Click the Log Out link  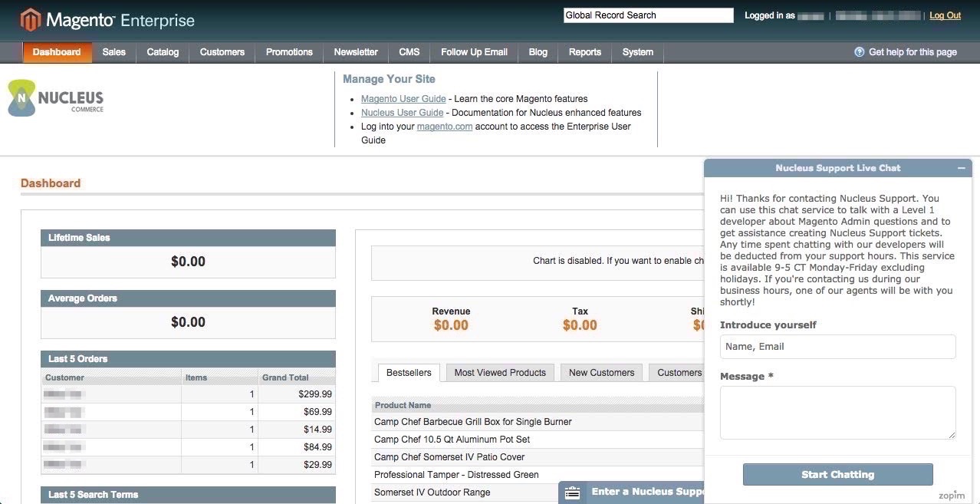point(945,15)
